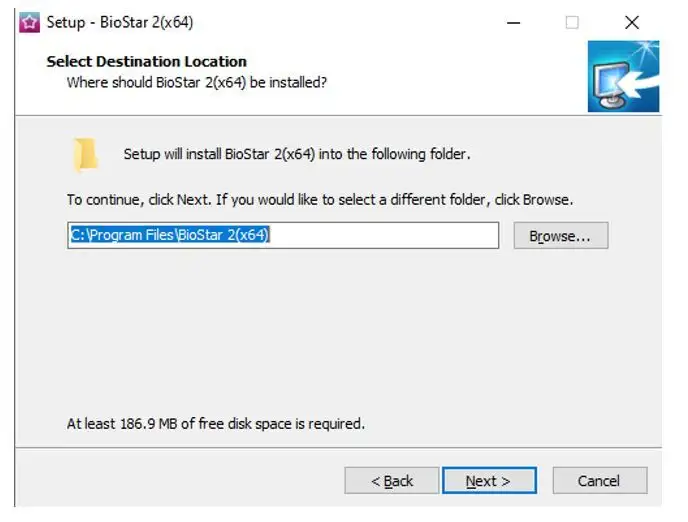Click the BioStar star icon in title bar
This screenshot has height=522, width=688.
[29, 22]
